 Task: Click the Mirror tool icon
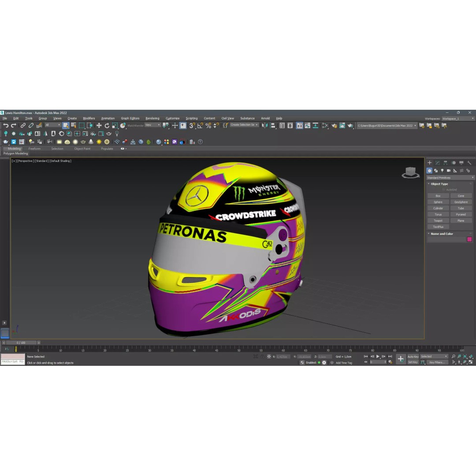click(x=265, y=125)
